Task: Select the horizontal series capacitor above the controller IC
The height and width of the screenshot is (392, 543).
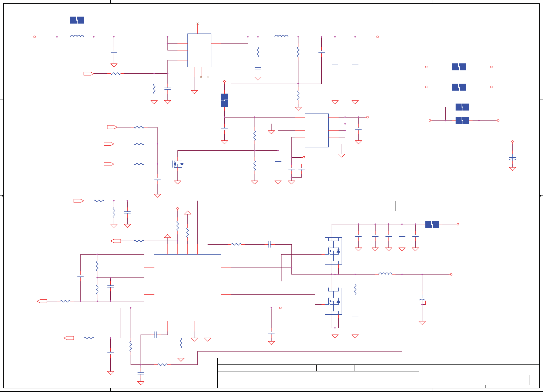Action: tap(270, 244)
